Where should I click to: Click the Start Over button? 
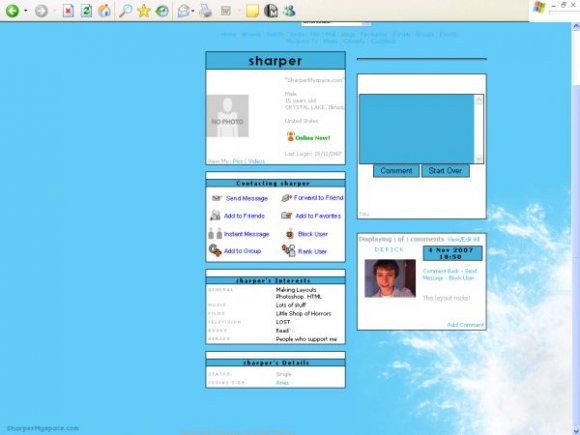[445, 171]
